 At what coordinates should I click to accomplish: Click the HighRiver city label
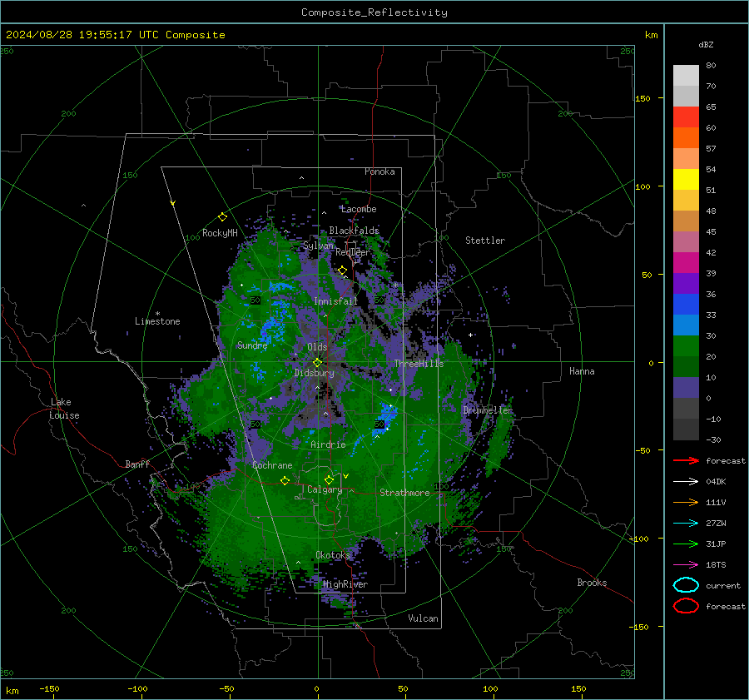click(x=345, y=584)
